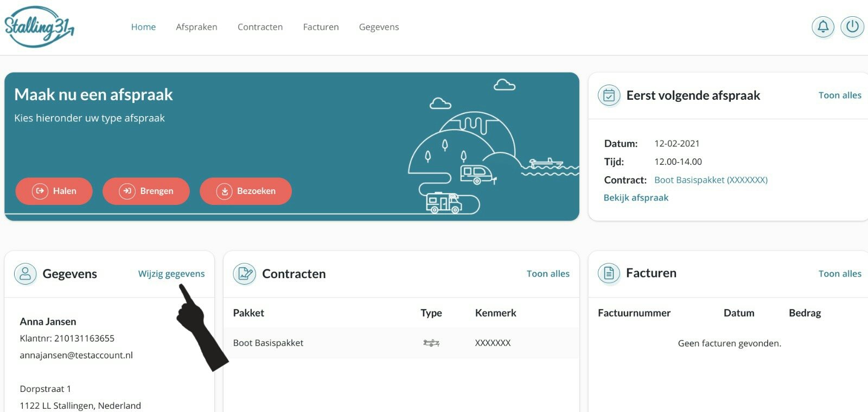
Task: Click the Bedrag column header
Action: click(x=805, y=313)
